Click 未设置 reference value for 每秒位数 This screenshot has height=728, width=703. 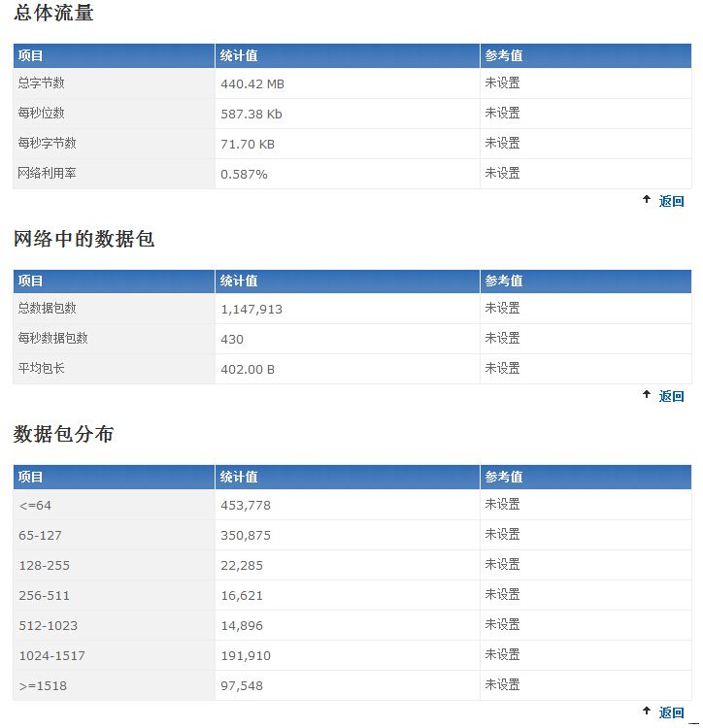(503, 114)
